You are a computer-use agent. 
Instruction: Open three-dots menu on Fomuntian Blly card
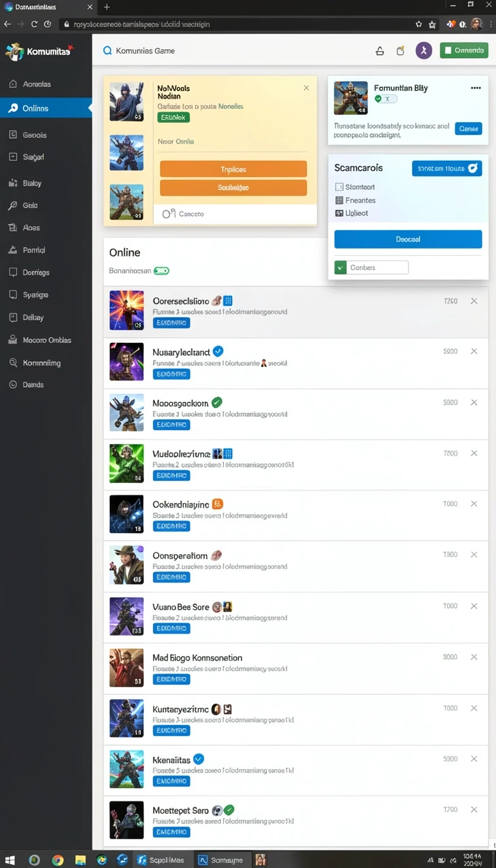pos(476,88)
